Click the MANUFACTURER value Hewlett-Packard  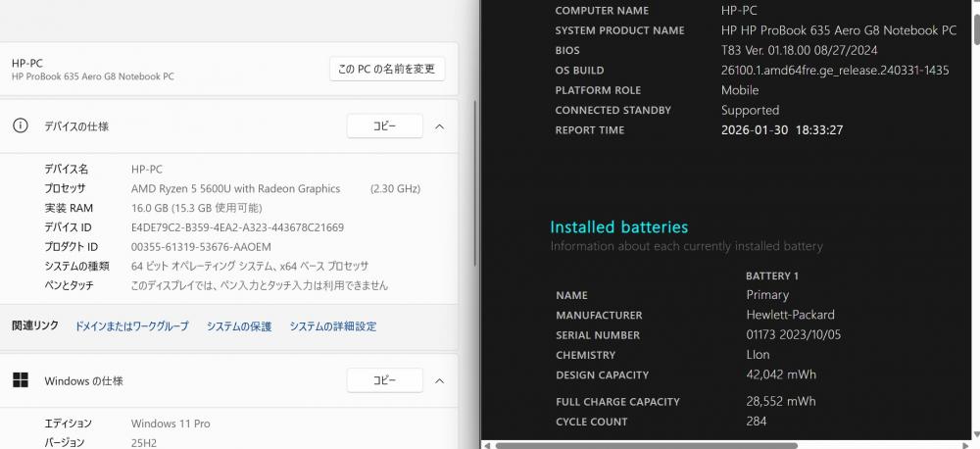(790, 315)
